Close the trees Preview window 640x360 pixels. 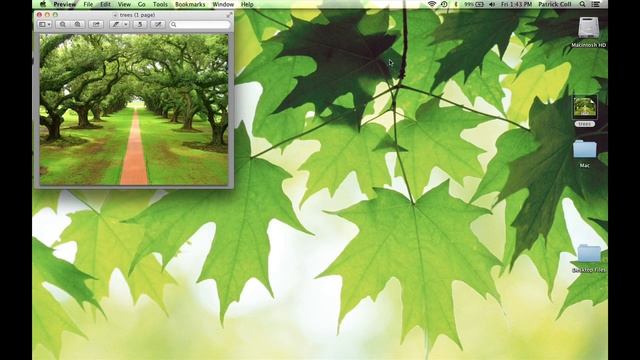click(39, 15)
